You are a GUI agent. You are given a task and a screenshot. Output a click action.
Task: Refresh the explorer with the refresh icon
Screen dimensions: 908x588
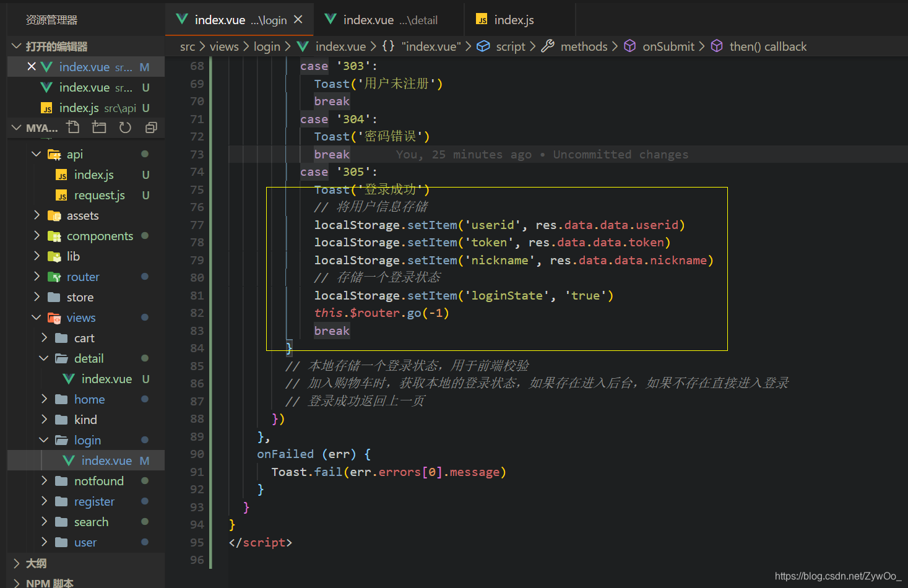click(x=125, y=128)
